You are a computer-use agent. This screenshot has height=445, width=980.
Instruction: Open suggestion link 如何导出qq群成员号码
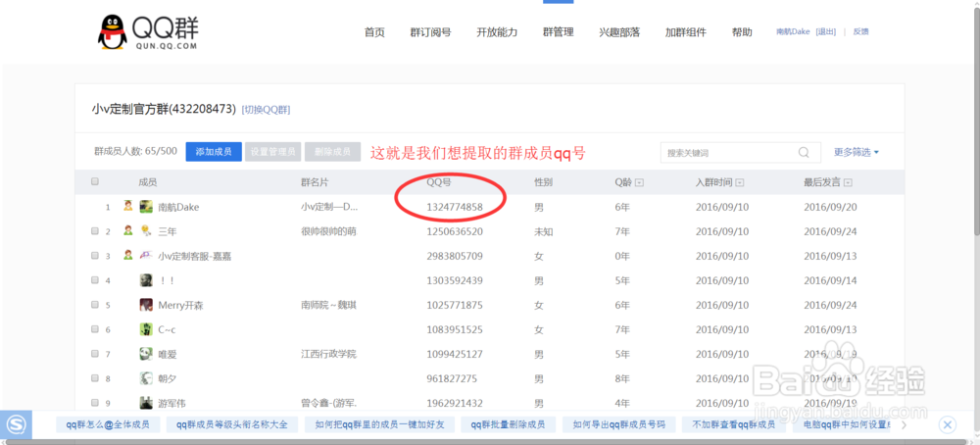(618, 425)
